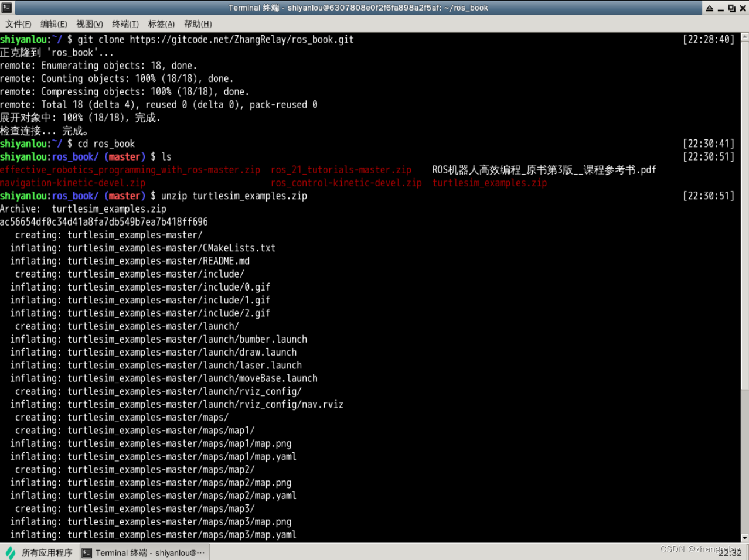749x560 pixels.
Task: Click the maps/map2/map.yaml line
Action: pyautogui.click(x=153, y=496)
